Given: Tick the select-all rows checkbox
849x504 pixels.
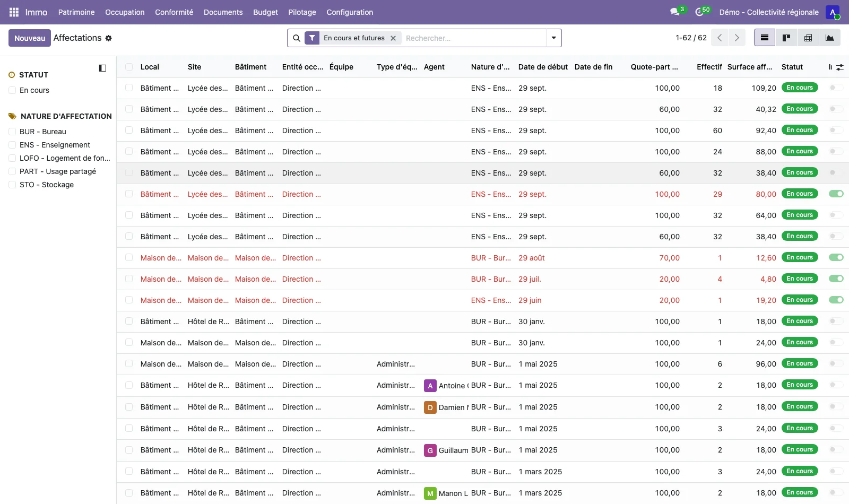Looking at the screenshot, I should tap(129, 67).
